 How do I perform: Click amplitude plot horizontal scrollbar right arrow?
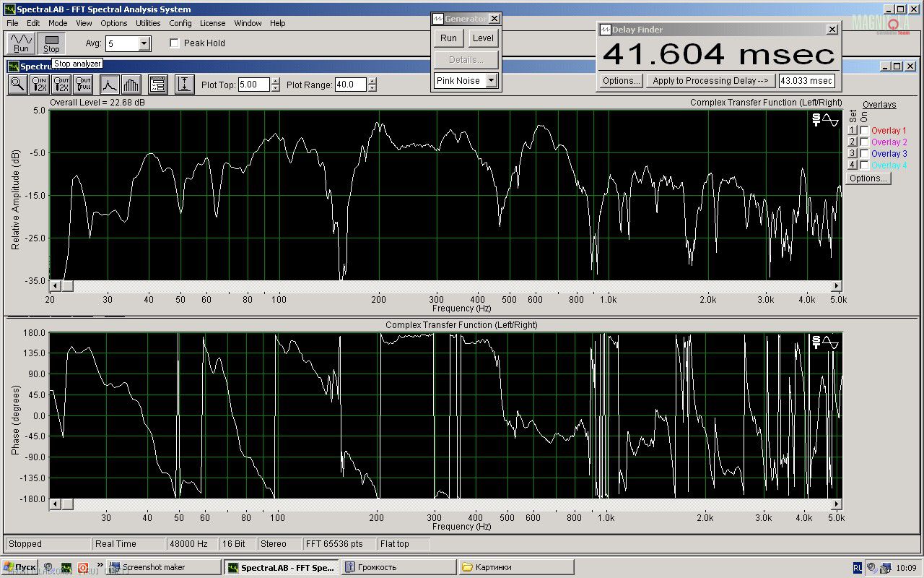837,286
